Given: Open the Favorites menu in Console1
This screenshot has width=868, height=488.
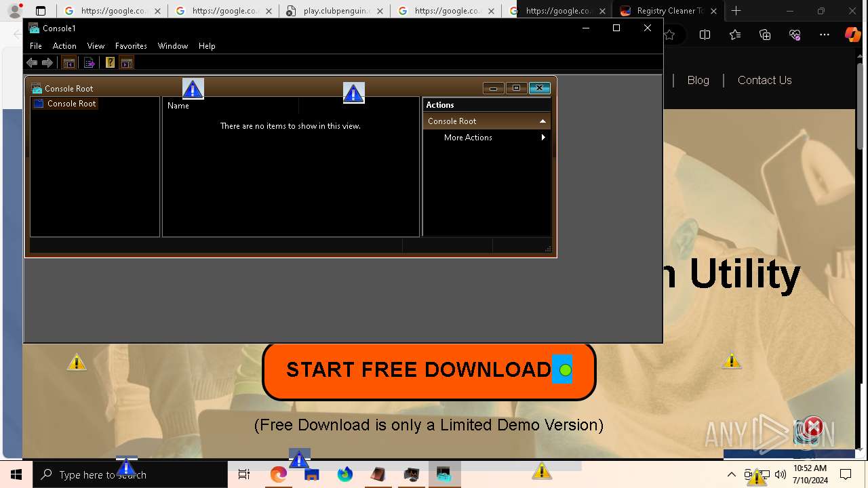Looking at the screenshot, I should click(x=131, y=46).
